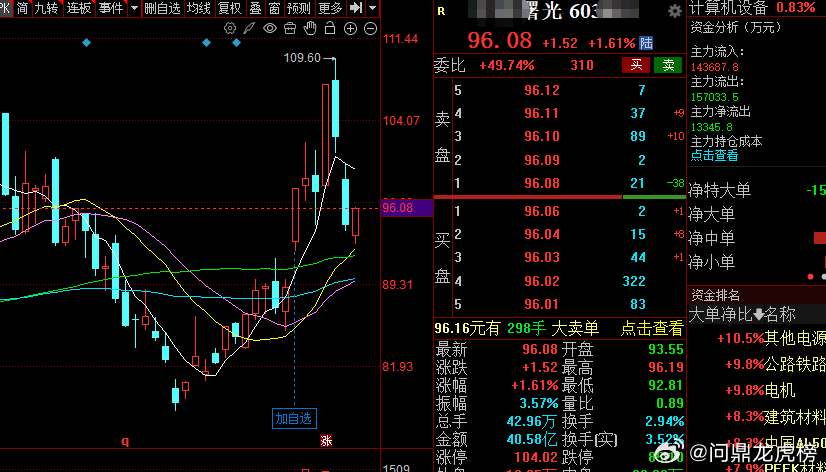Click the yellow R icon beside stock name
This screenshot has height=472, width=826.
point(441,12)
